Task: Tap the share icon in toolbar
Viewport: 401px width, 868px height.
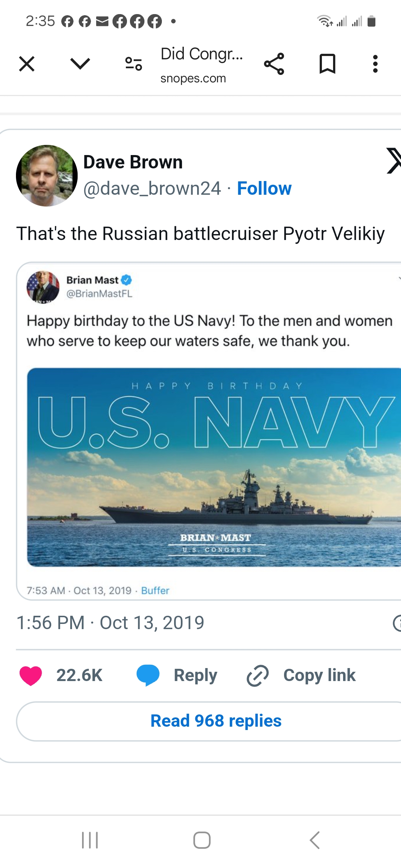Action: click(274, 64)
